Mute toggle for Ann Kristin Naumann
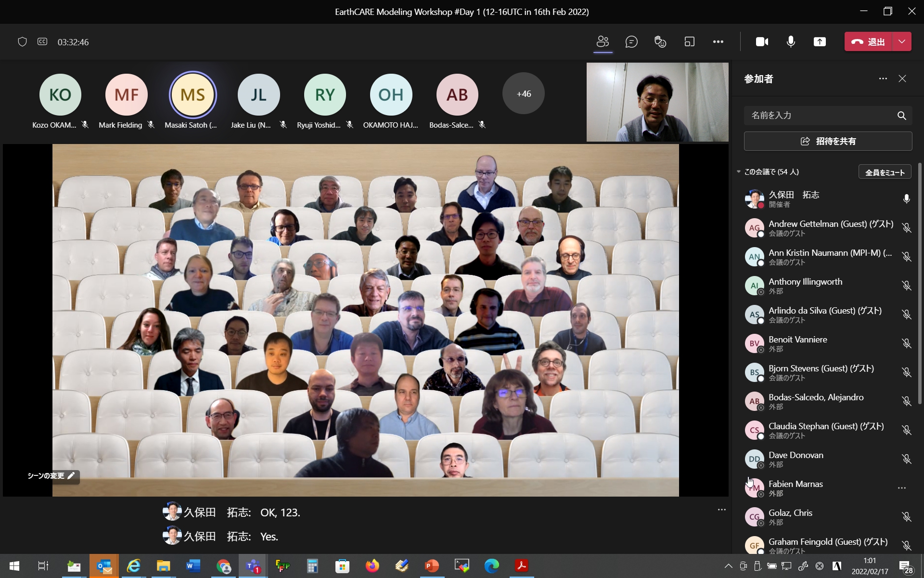 pyautogui.click(x=907, y=257)
